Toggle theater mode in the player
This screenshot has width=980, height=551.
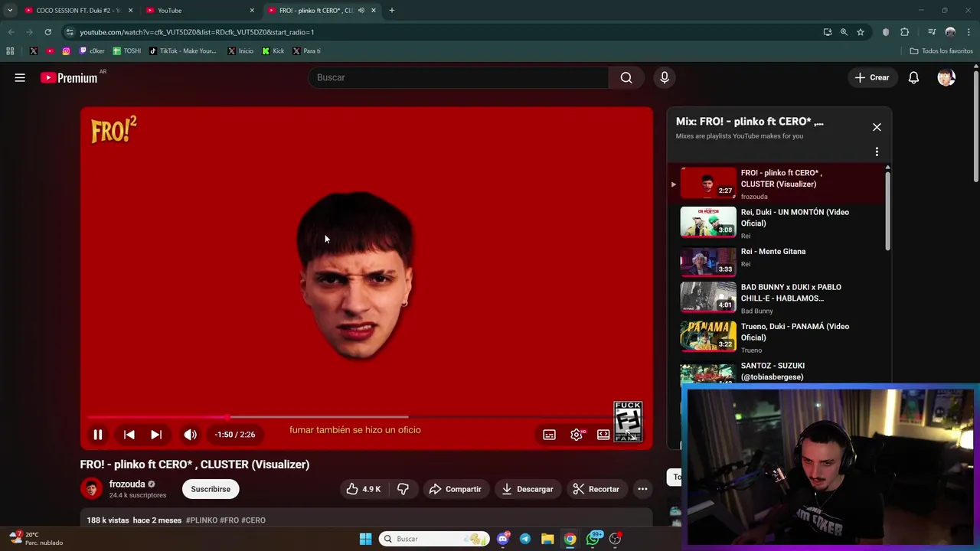603,435
